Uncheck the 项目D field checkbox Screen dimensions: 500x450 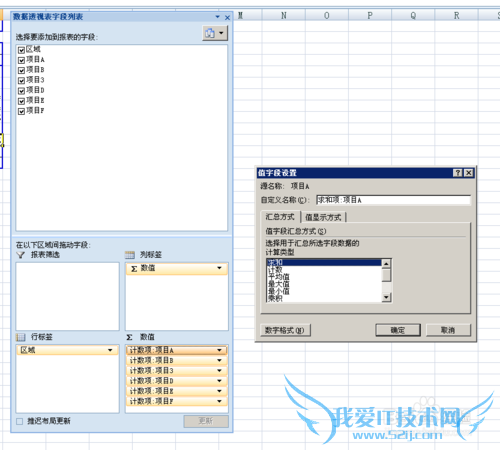[21, 91]
